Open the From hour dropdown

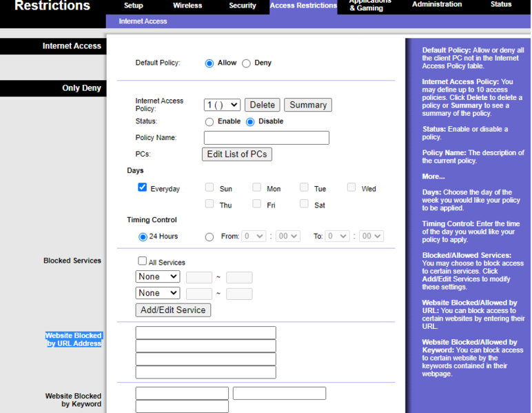click(x=254, y=236)
